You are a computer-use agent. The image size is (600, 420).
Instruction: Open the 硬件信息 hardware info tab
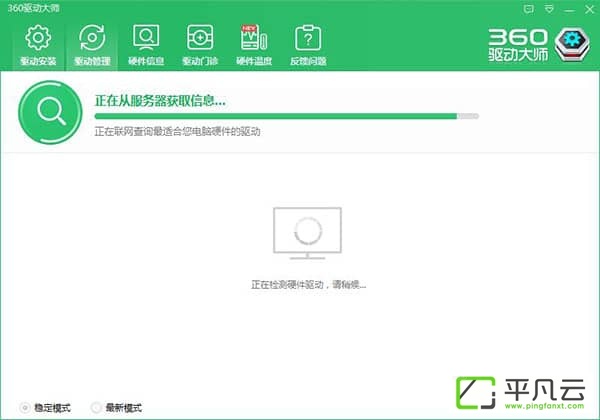[146, 45]
